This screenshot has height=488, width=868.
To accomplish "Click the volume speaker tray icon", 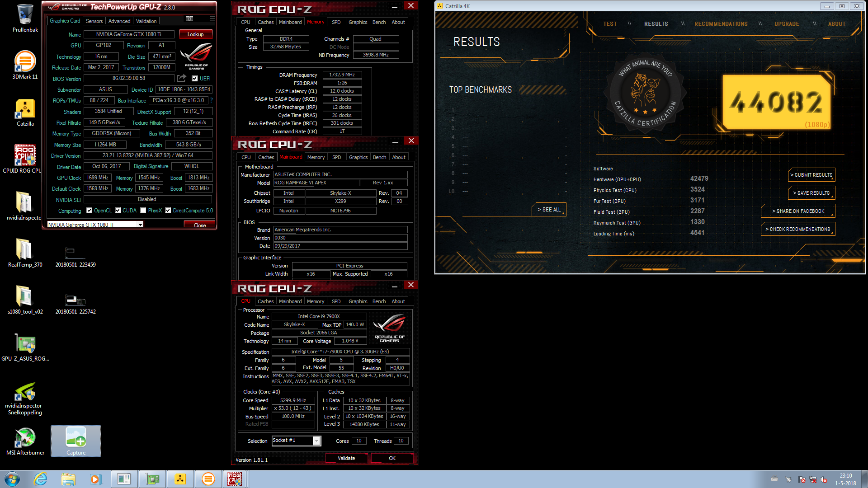I will [x=824, y=479].
